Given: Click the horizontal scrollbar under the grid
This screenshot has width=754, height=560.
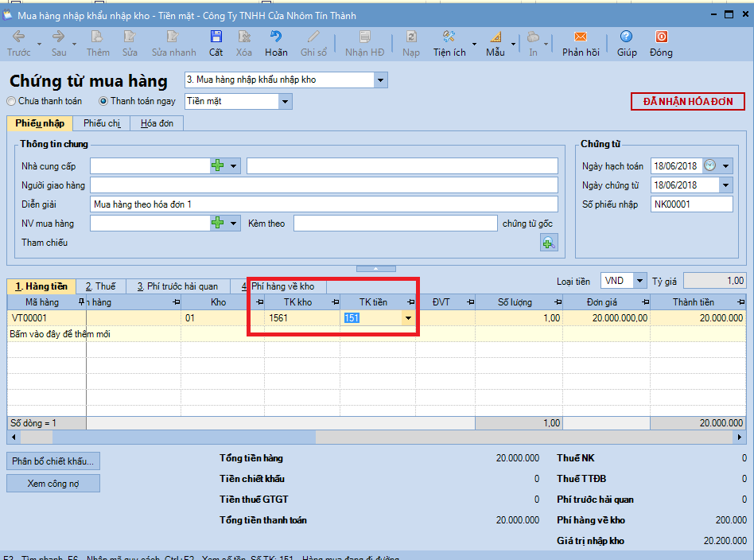Looking at the screenshot, I should [x=183, y=437].
